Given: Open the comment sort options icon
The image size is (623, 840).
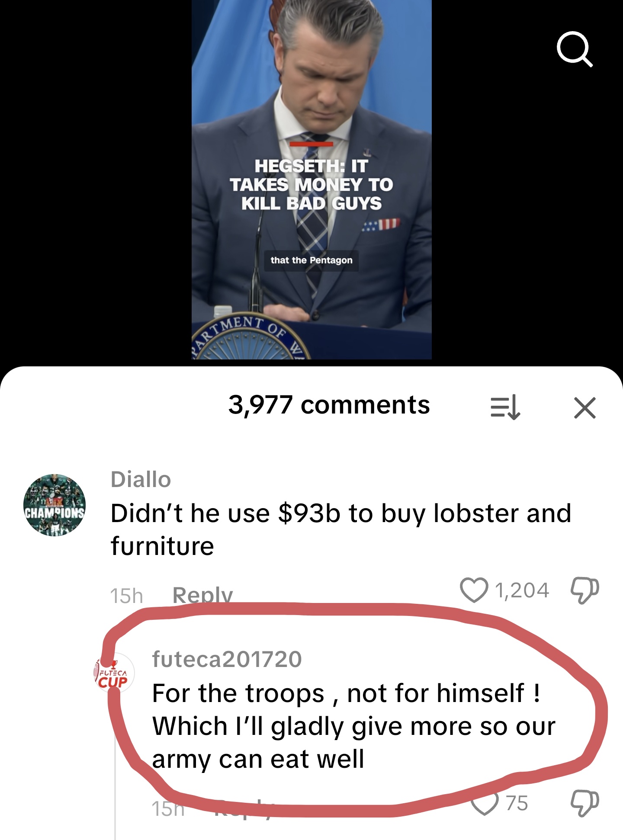Looking at the screenshot, I should pyautogui.click(x=505, y=407).
